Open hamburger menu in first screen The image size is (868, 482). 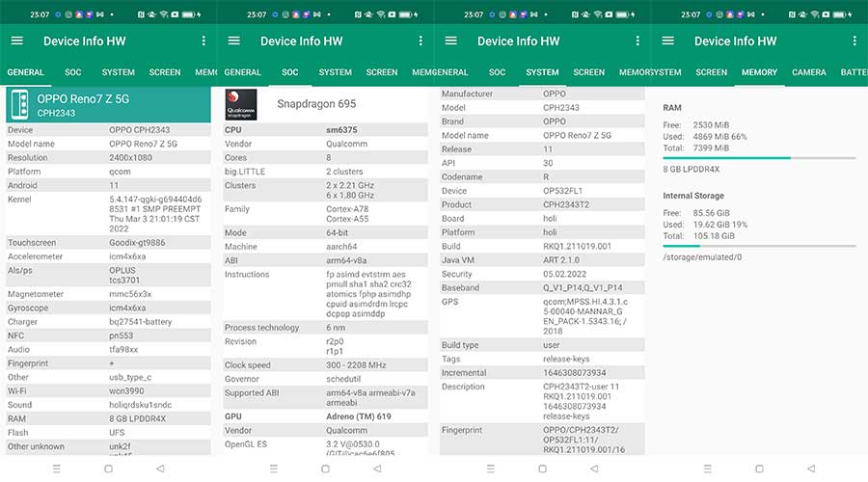pyautogui.click(x=17, y=40)
